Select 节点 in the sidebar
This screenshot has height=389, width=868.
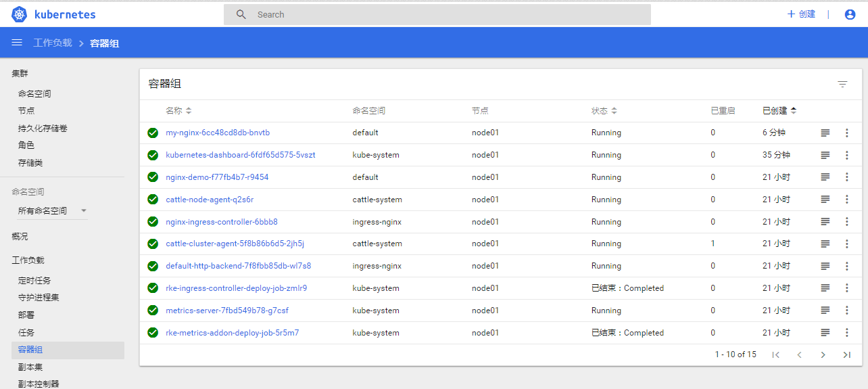(26, 110)
